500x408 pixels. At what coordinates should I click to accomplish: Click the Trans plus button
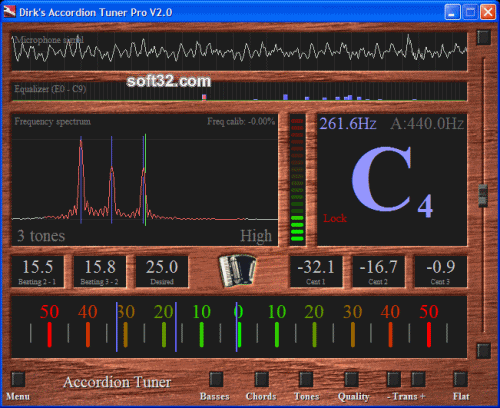[x=418, y=379]
